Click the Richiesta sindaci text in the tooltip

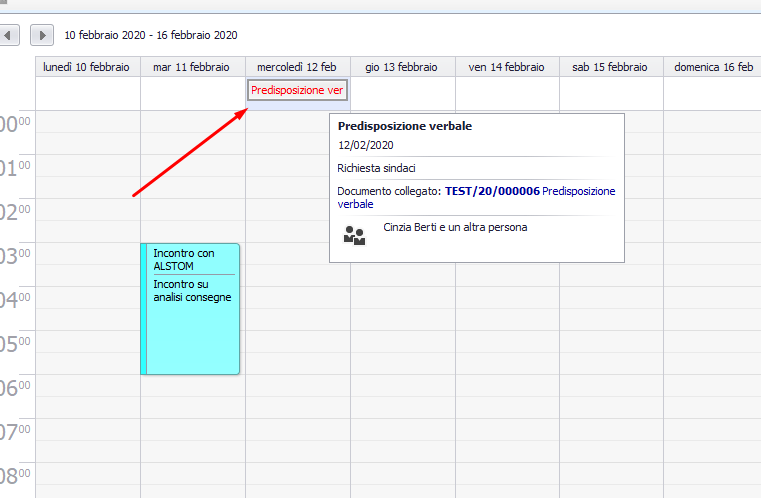pyautogui.click(x=377, y=168)
